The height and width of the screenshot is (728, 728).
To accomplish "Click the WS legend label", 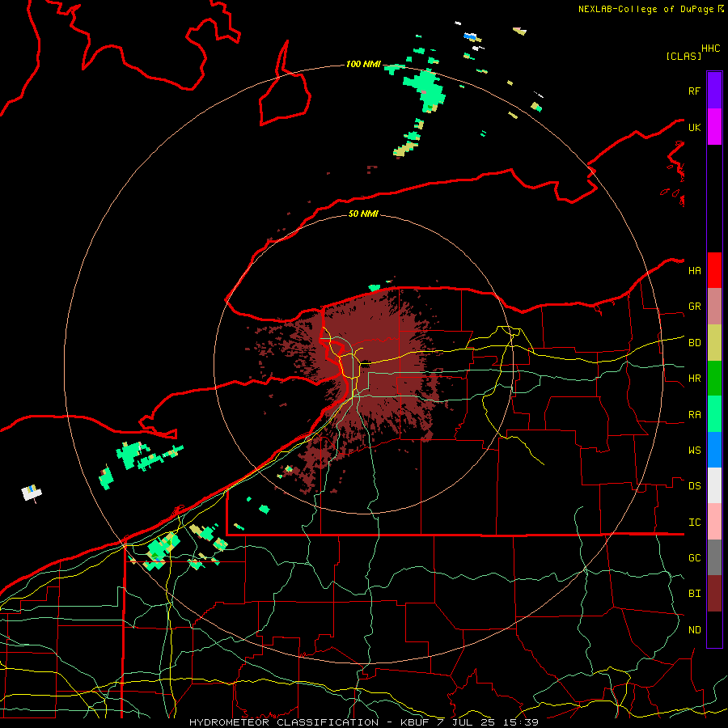I will point(694,451).
